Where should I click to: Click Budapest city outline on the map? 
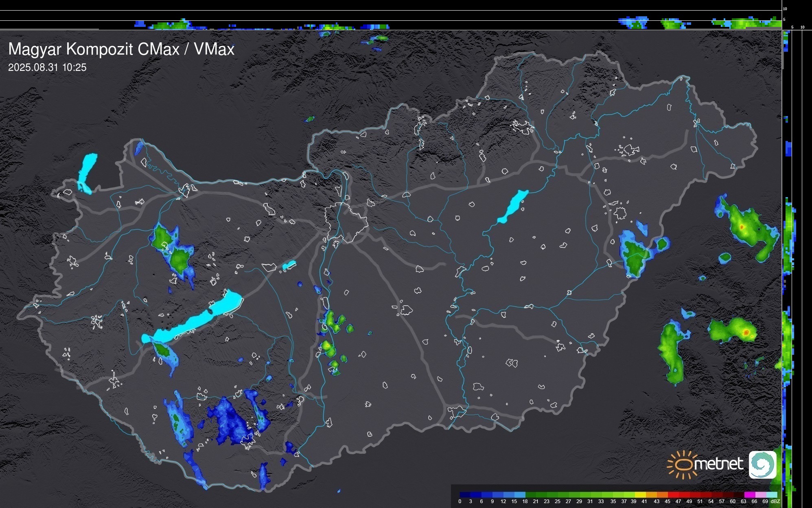click(x=346, y=222)
